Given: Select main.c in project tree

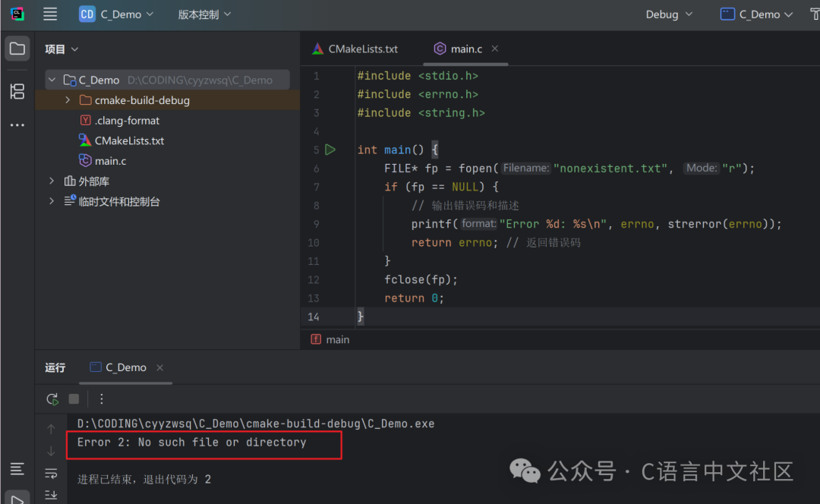Looking at the screenshot, I should pyautogui.click(x=110, y=160).
